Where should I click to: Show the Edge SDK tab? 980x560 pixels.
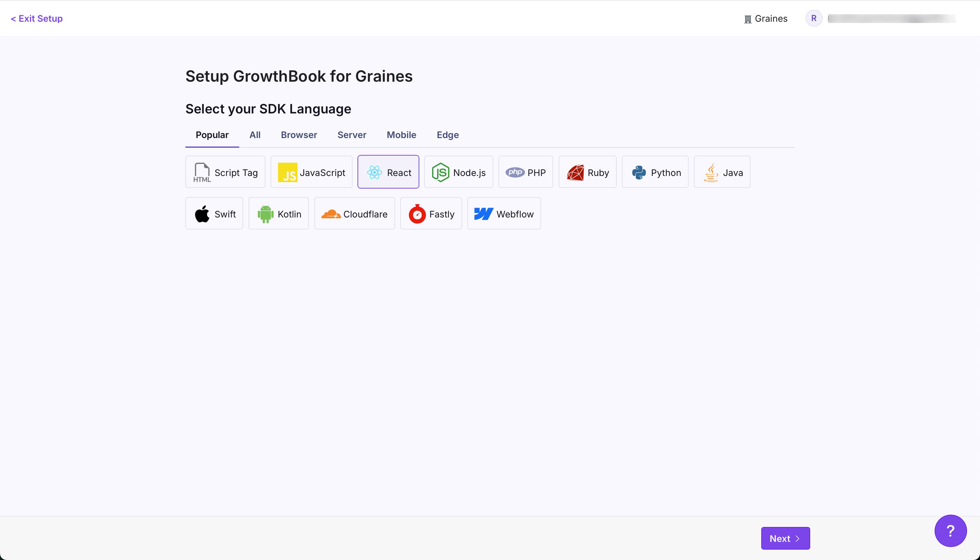(447, 134)
